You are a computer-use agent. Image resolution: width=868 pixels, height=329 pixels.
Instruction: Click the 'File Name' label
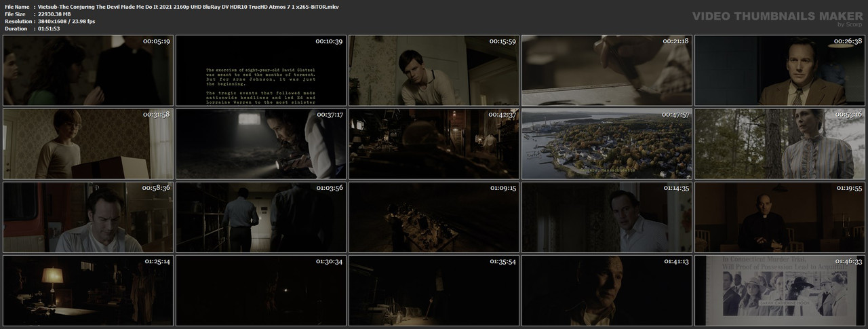click(16, 6)
